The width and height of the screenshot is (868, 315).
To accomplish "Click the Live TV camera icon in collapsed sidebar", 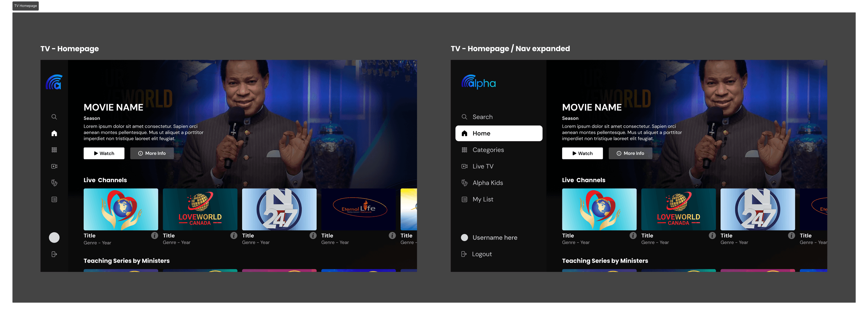I will (54, 166).
